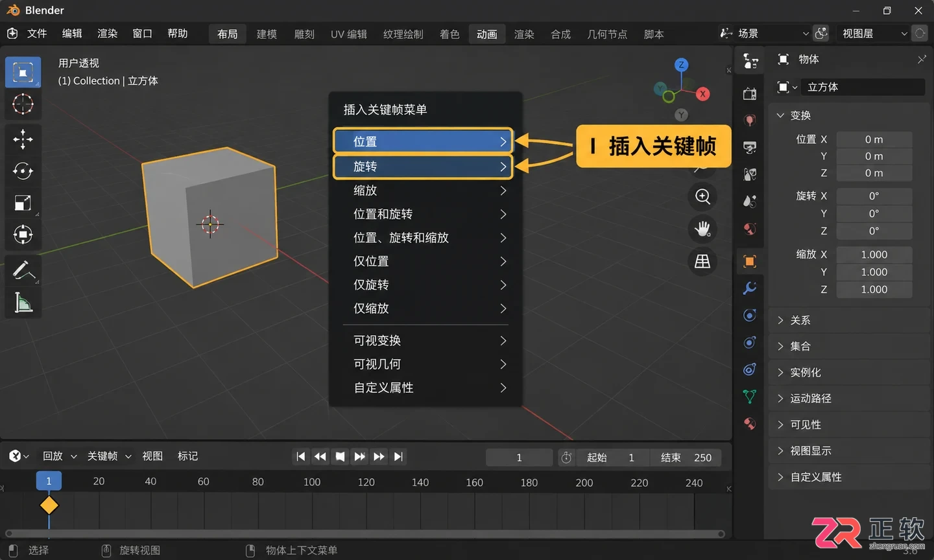934x560 pixels.
Task: Click the 位置 X value field
Action: coord(874,139)
